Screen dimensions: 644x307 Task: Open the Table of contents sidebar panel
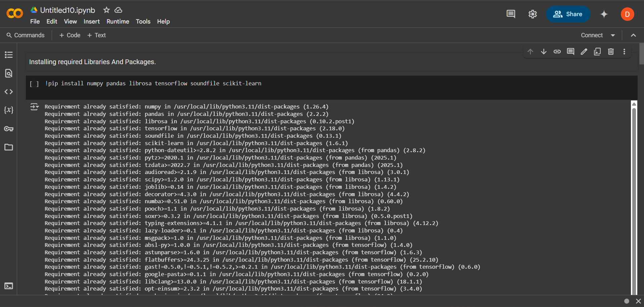(x=9, y=55)
